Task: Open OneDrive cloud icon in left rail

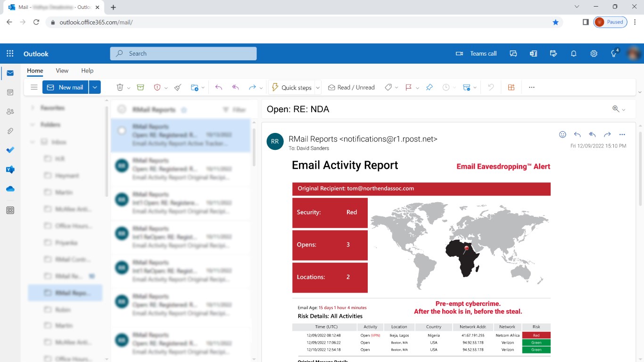Action: [x=10, y=189]
